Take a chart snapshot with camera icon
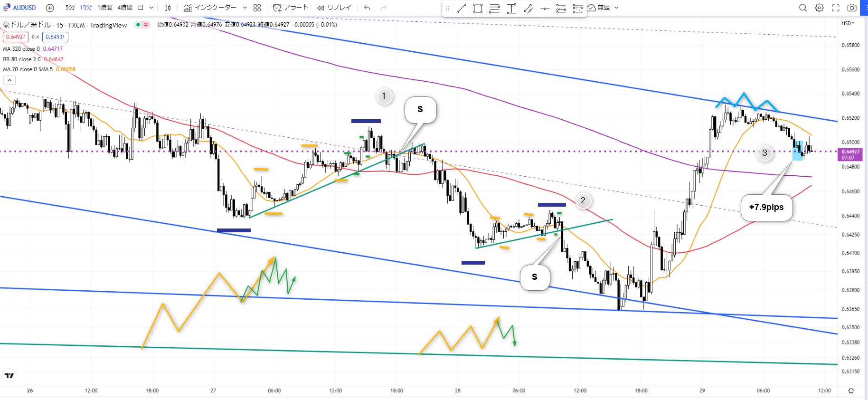 852,8
